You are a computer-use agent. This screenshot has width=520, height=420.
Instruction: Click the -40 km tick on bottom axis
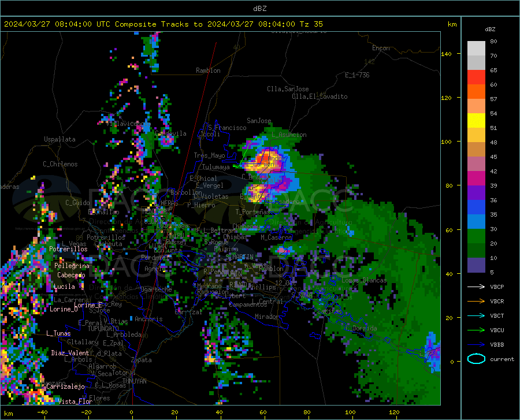[x=42, y=412]
